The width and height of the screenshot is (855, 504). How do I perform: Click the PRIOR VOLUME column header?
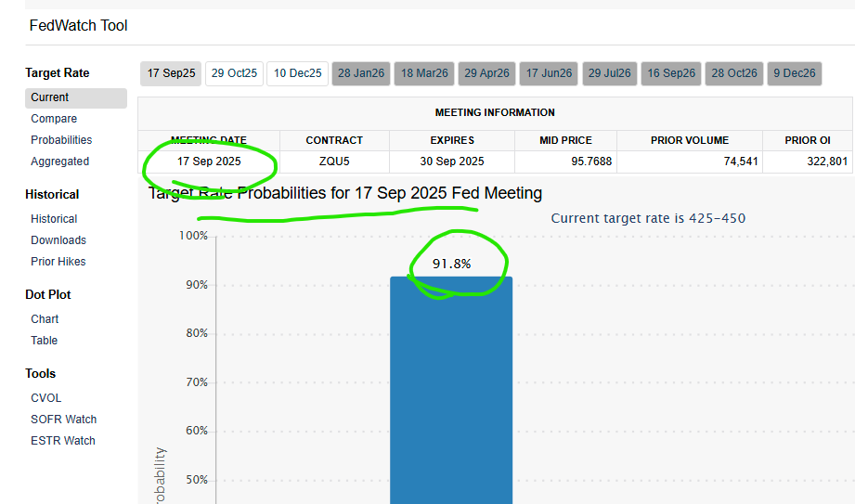pyautogui.click(x=690, y=140)
